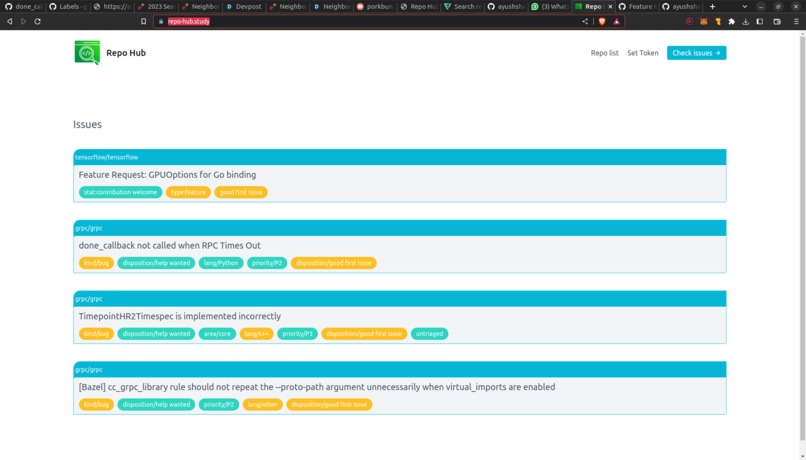
Task: Open the browser hamburger menu
Action: (796, 22)
